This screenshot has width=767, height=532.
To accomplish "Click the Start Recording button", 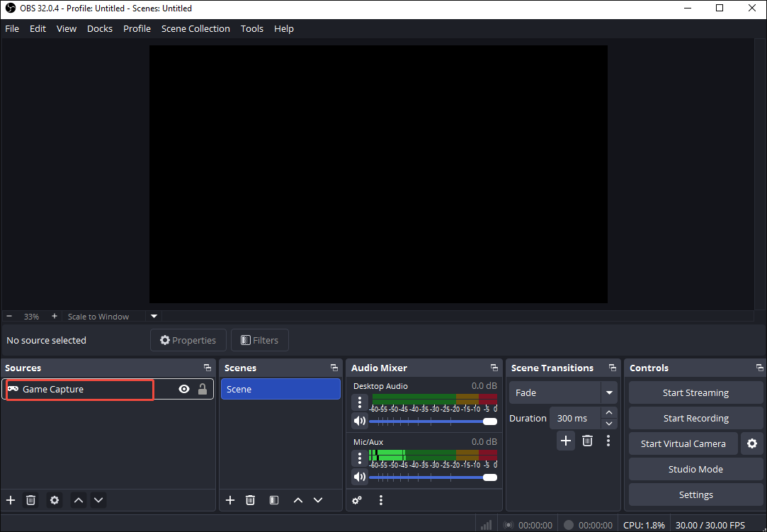I will point(695,418).
